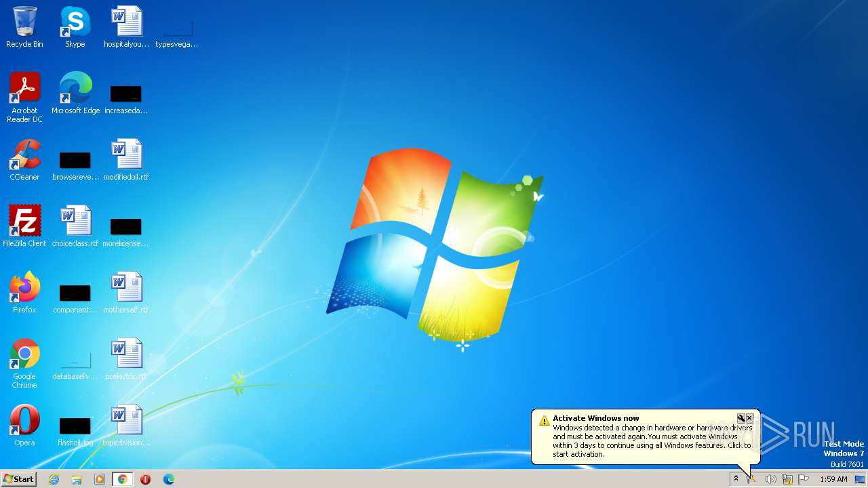Open the Recycle Bin desktop icon
This screenshot has height=488, width=868.
click(24, 27)
